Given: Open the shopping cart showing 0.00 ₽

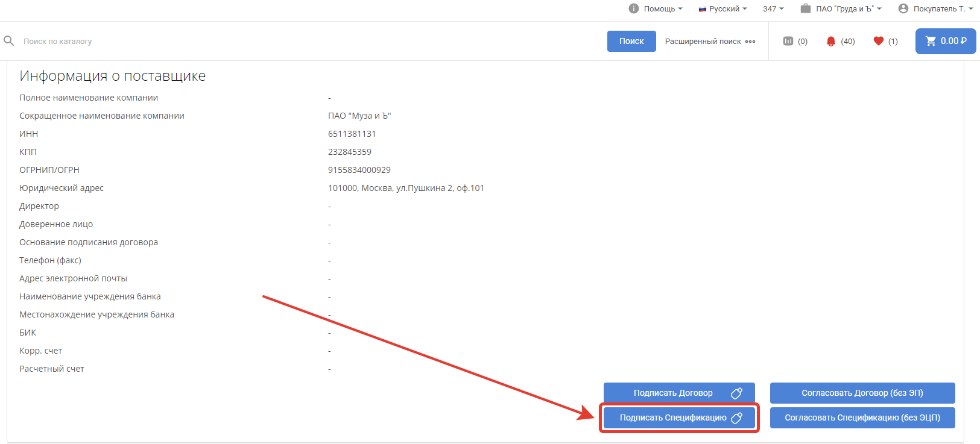Looking at the screenshot, I should [945, 41].
